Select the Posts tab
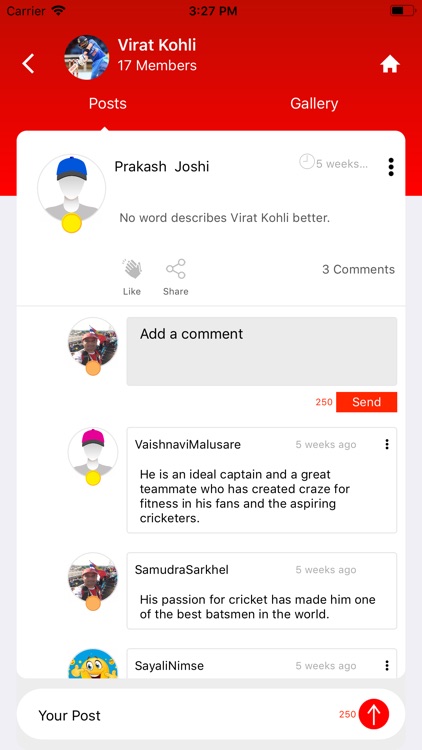 click(108, 104)
